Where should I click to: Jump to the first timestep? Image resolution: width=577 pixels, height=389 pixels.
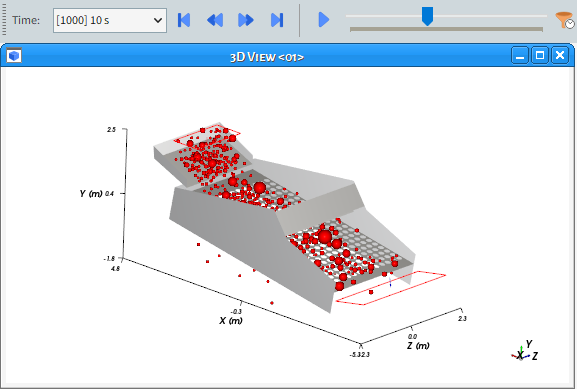[x=184, y=20]
